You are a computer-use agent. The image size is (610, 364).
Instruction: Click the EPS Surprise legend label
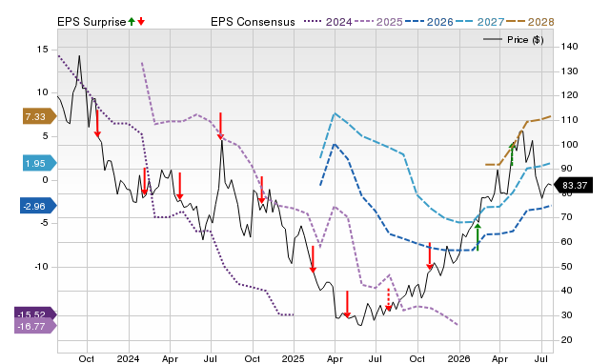coord(91,22)
